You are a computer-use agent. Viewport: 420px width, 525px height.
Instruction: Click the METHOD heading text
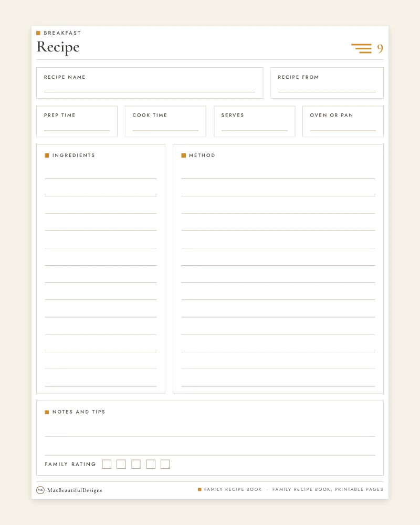click(x=202, y=155)
